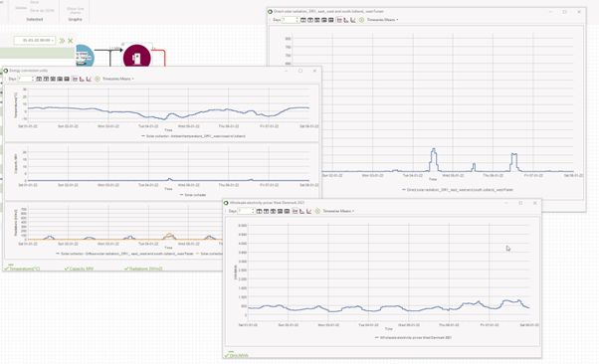The width and height of the screenshot is (599, 364).
Task: Click Save as JSON in the ribbon
Action: coord(42,10)
